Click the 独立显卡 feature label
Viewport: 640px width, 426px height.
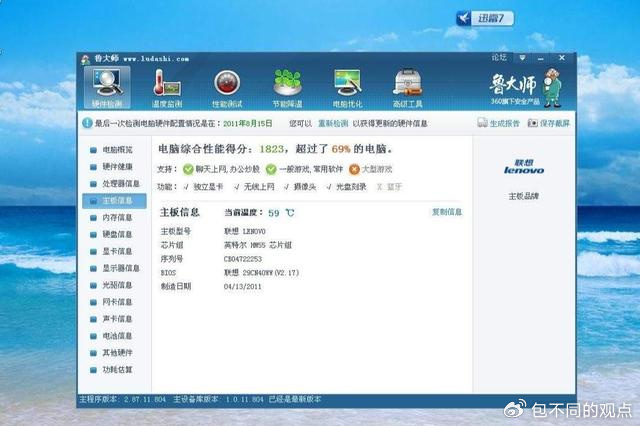tap(208, 187)
